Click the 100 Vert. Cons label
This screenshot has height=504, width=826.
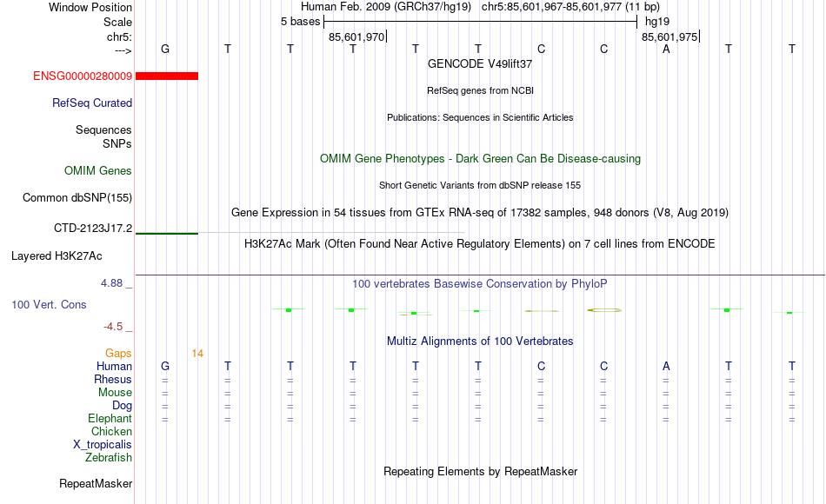tap(49, 304)
